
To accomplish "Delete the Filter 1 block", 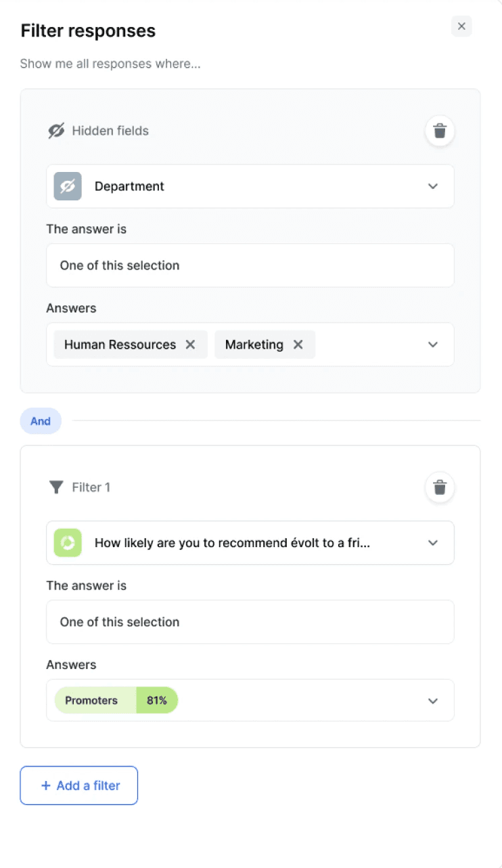I will tap(440, 487).
